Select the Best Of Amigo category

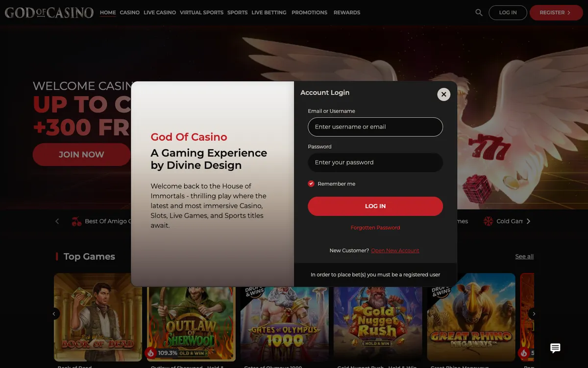click(101, 221)
